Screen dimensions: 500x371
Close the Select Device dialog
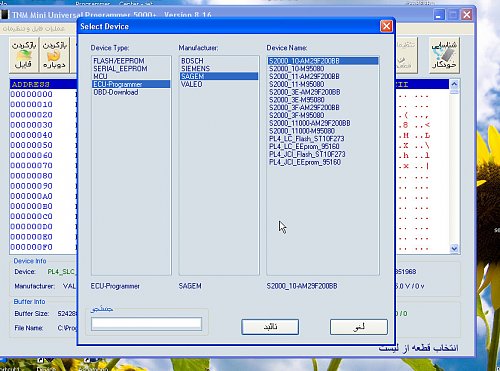(386, 26)
